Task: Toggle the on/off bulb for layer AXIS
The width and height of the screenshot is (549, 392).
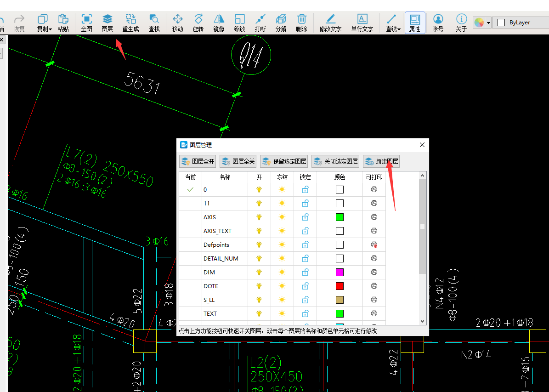Action: pyautogui.click(x=259, y=217)
